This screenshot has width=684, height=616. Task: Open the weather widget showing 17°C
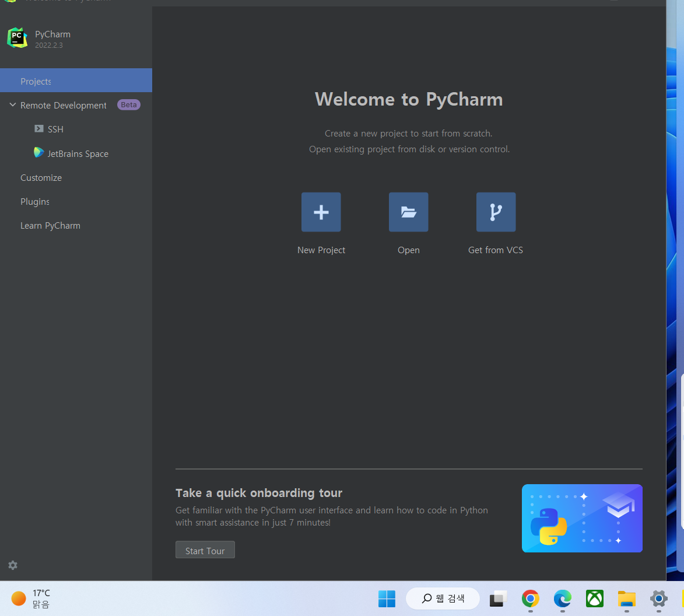tap(30, 598)
